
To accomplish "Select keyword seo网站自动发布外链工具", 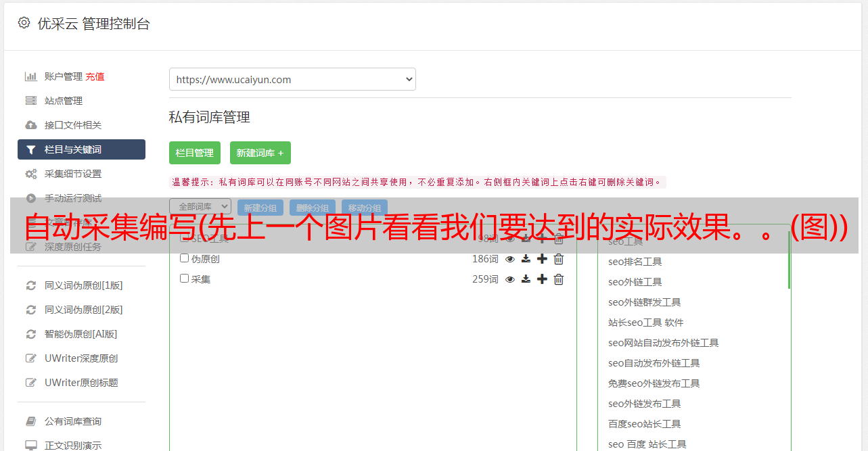I will coord(664,343).
